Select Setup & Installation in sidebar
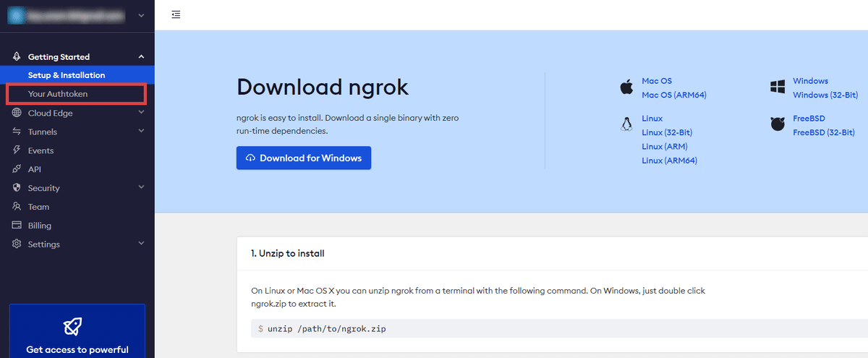The image size is (868, 358). click(77, 75)
